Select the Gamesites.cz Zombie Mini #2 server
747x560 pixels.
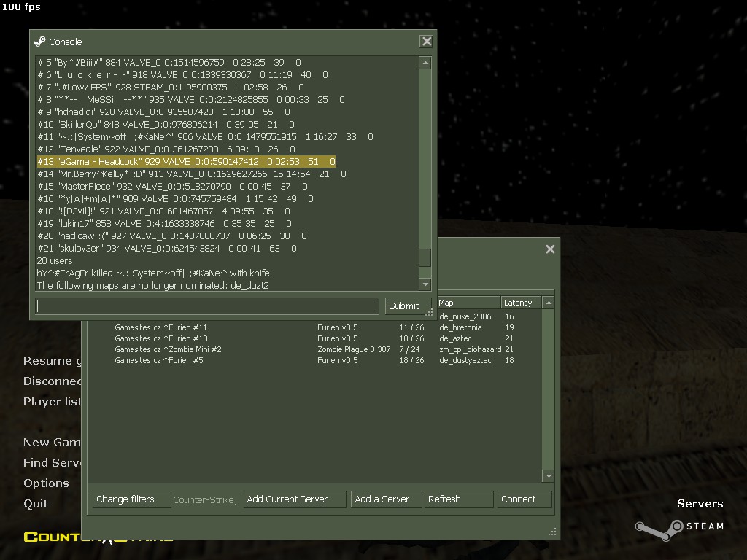point(168,350)
